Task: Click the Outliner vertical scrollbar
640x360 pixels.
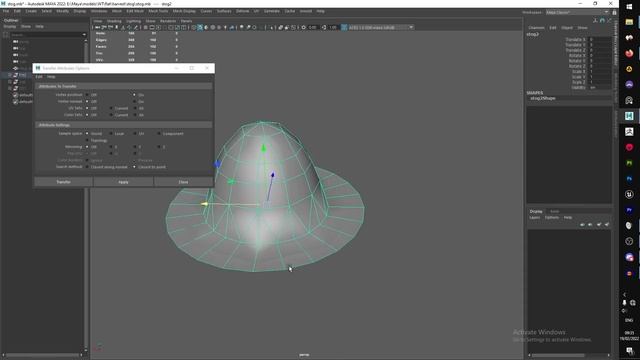Action: pos(86,194)
